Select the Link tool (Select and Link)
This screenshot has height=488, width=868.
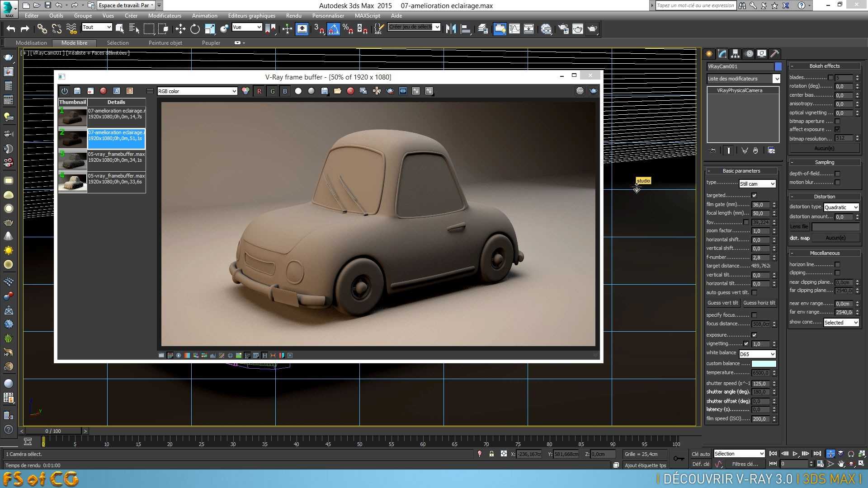point(42,29)
